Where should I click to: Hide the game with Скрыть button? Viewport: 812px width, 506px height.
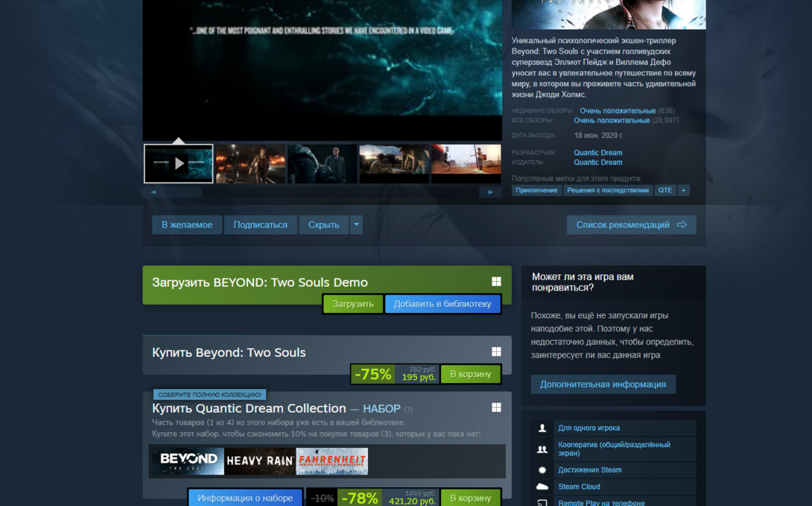point(323,225)
